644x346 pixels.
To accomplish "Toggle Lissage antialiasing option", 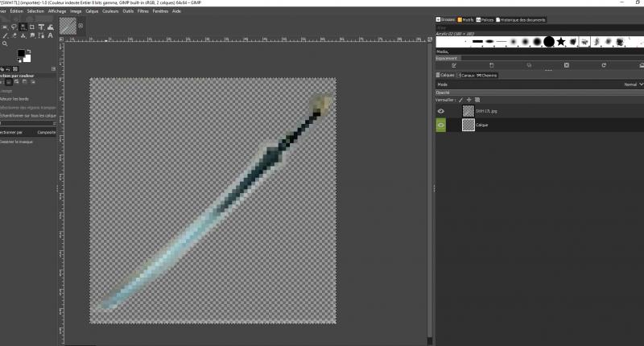I will click(6, 91).
